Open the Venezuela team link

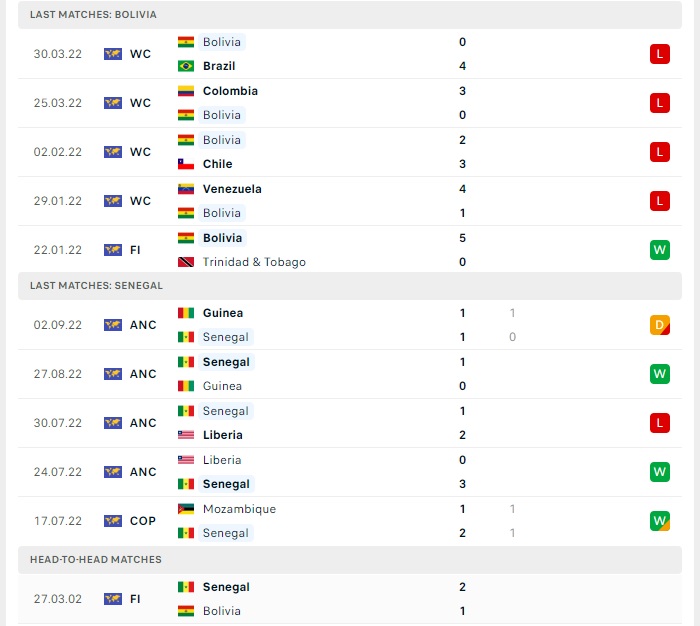tap(232, 189)
